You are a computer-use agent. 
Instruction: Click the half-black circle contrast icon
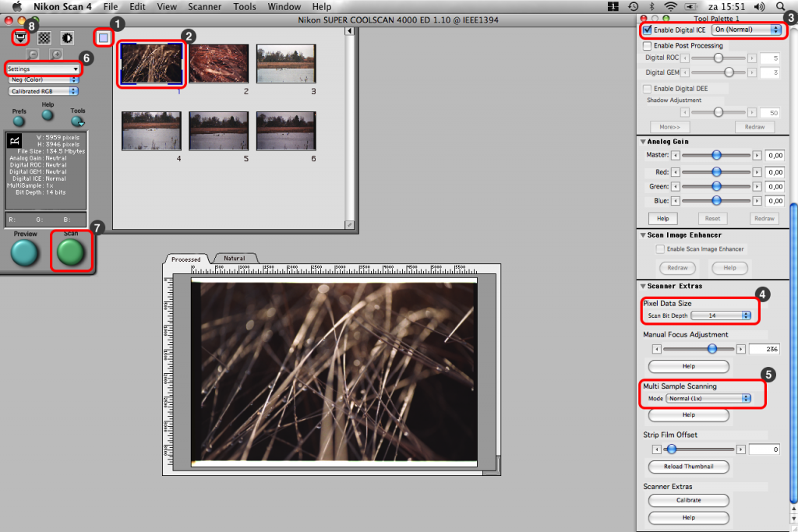[x=67, y=37]
